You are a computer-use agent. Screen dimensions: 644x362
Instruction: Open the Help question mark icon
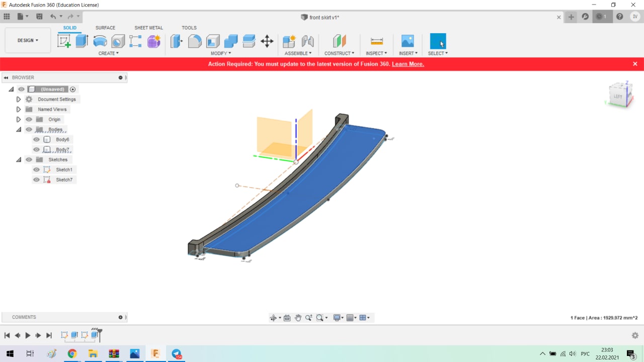pyautogui.click(x=620, y=17)
